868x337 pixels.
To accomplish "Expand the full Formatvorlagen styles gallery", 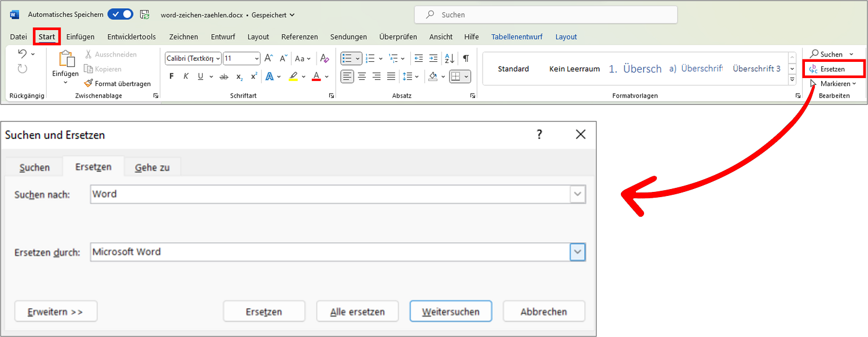I will 793,81.
